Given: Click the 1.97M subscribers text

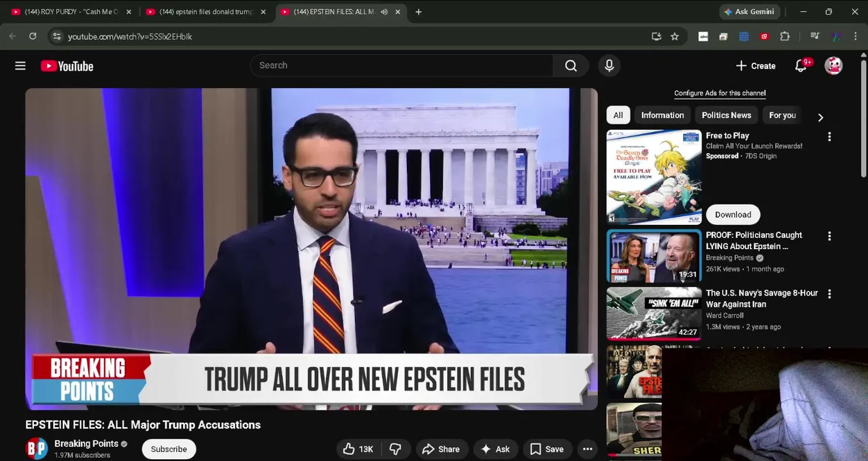Looking at the screenshot, I should click(82, 455).
